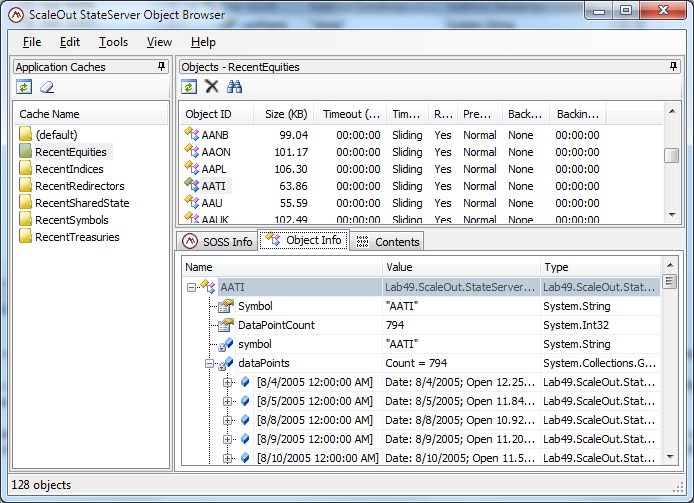Sort by Timeout column header
This screenshot has width=694, height=503.
point(350,114)
